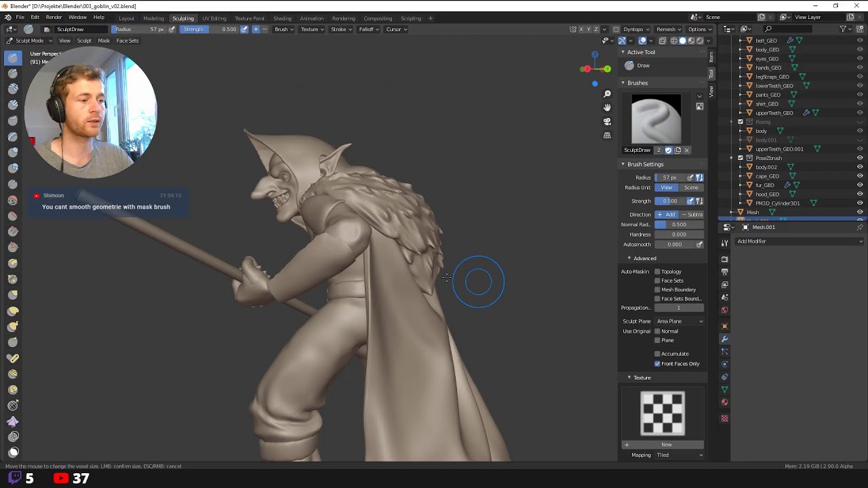Unlink the SculptDraw brush with X icon
Viewport: 868px width, 488px height.
(686, 150)
